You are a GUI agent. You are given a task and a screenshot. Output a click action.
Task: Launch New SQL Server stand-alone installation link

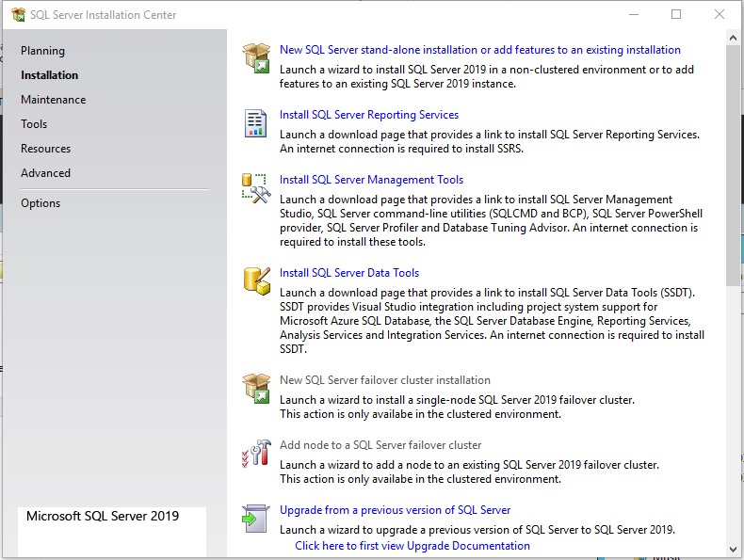479,50
